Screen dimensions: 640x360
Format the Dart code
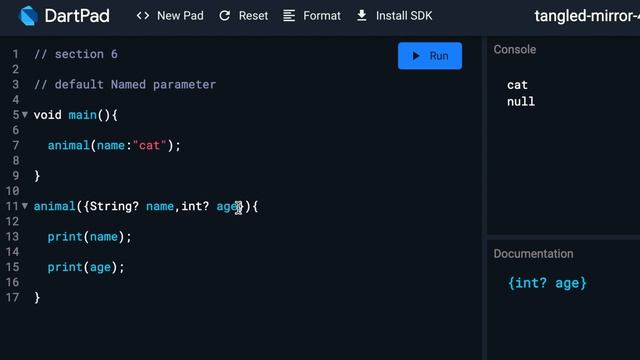tap(312, 16)
